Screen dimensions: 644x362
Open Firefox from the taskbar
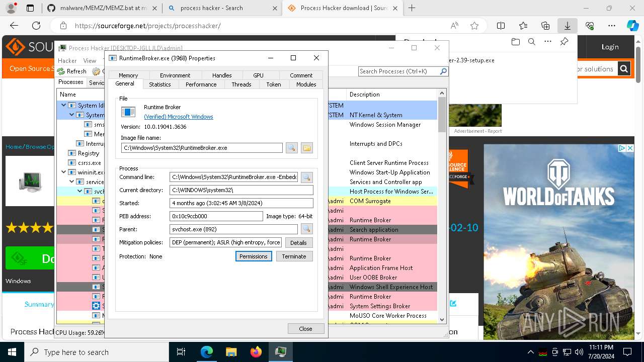click(256, 352)
